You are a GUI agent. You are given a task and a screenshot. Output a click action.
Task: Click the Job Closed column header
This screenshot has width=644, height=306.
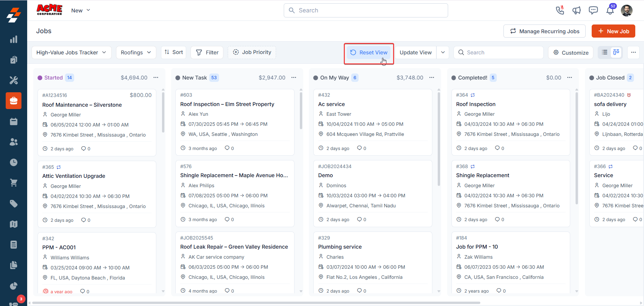tap(610, 78)
